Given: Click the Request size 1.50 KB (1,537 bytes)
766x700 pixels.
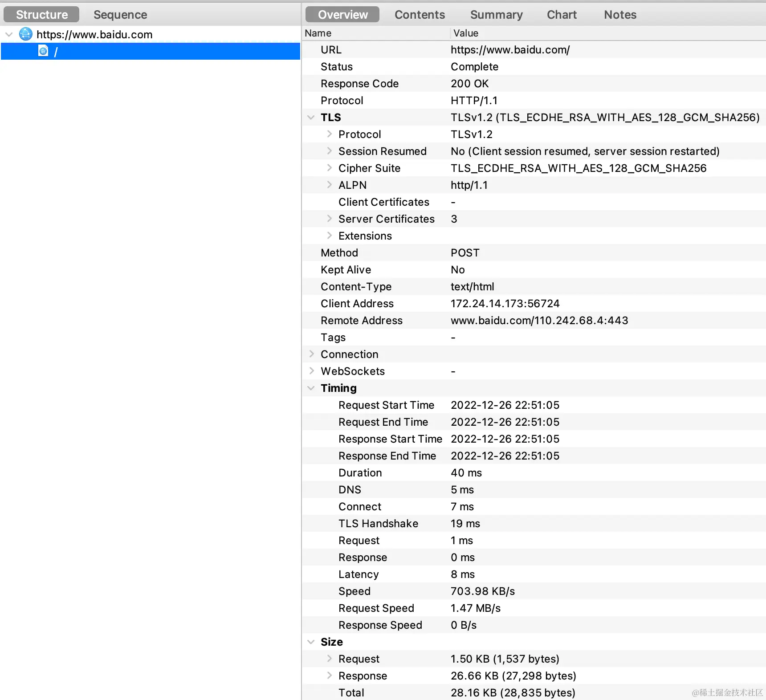Looking at the screenshot, I should point(505,659).
